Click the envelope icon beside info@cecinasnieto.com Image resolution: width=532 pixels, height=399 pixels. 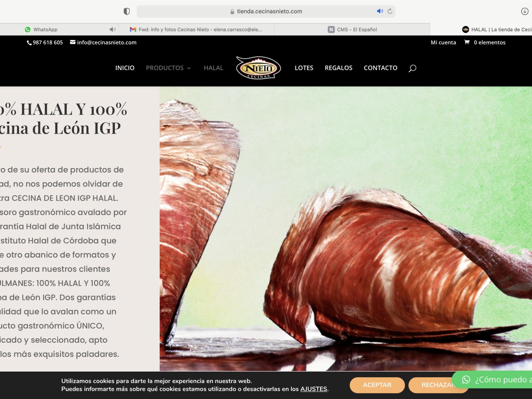click(x=72, y=42)
